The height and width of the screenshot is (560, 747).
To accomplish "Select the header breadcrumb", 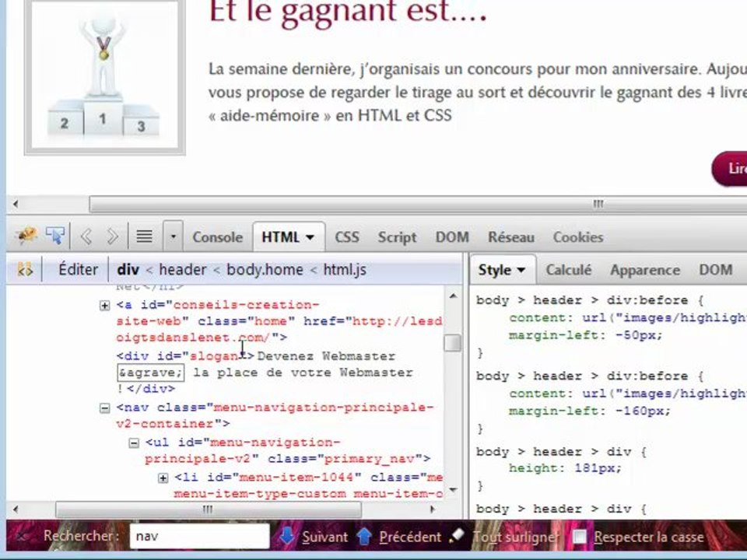I will [182, 270].
